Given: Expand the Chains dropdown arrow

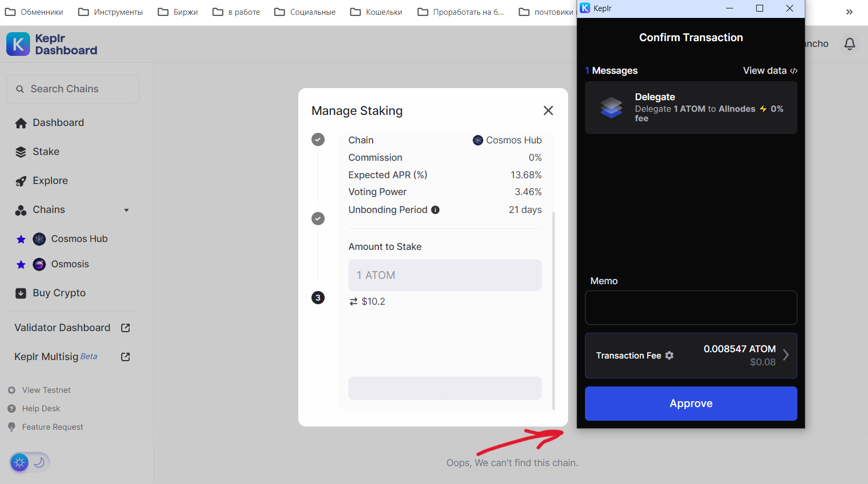Looking at the screenshot, I should pos(126,210).
